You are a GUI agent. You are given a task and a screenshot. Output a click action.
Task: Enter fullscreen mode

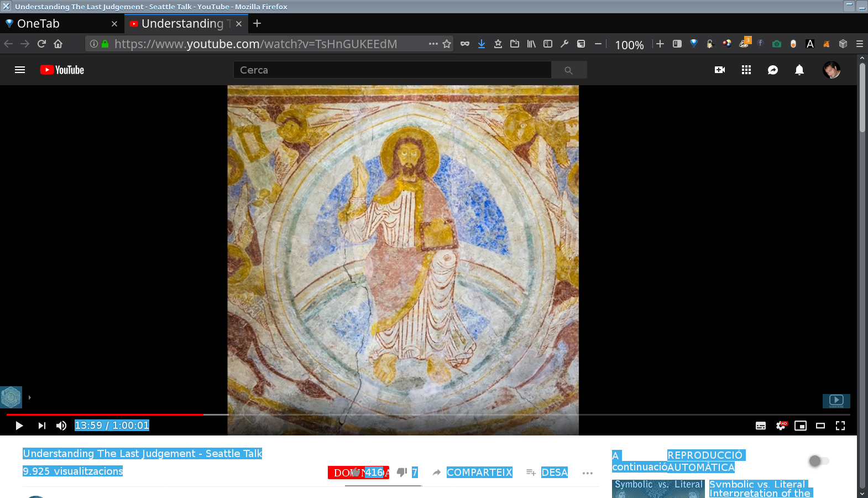coord(840,426)
